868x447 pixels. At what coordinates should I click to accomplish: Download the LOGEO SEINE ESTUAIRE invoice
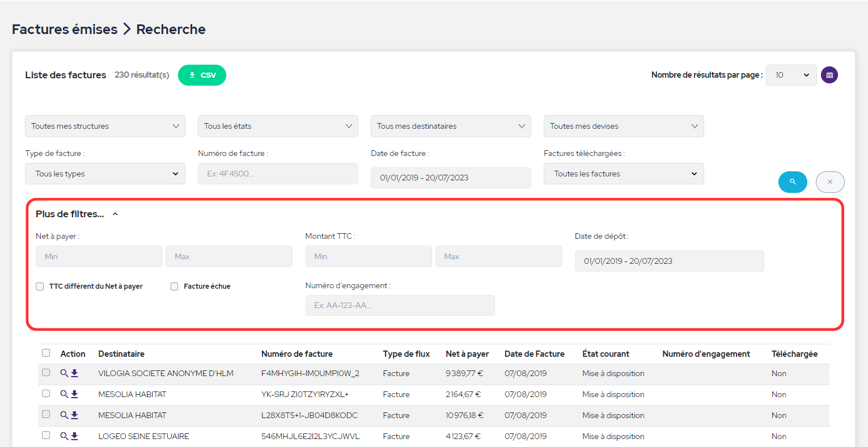click(74, 436)
